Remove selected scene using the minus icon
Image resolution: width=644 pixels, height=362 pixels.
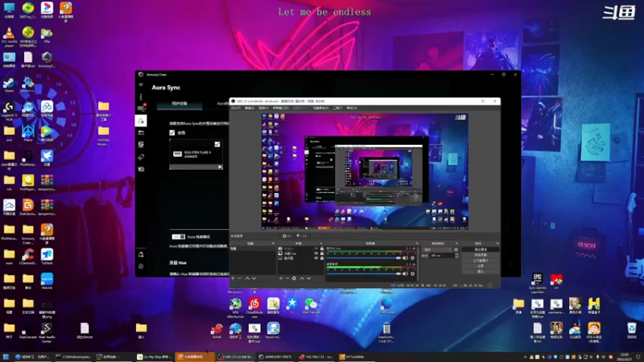click(x=239, y=278)
